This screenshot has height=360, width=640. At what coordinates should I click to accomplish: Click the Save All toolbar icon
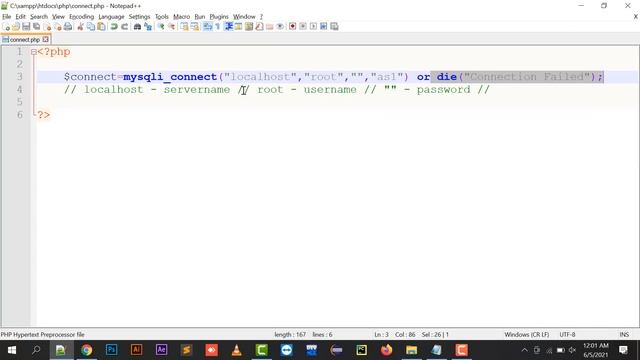36,27
